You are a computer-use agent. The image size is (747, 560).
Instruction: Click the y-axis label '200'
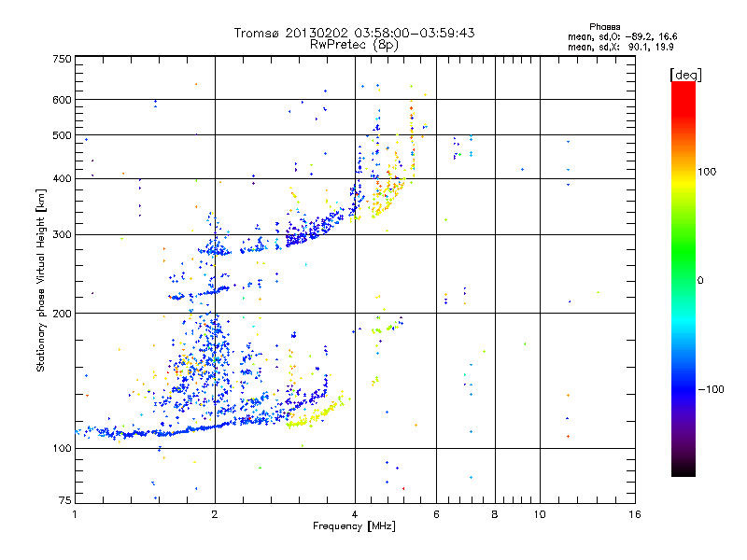coord(62,314)
